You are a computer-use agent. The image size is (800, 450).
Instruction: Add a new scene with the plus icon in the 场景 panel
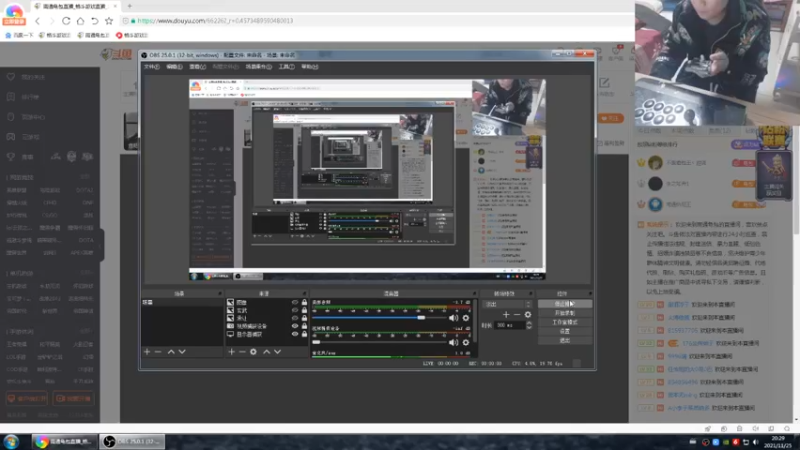click(x=147, y=352)
